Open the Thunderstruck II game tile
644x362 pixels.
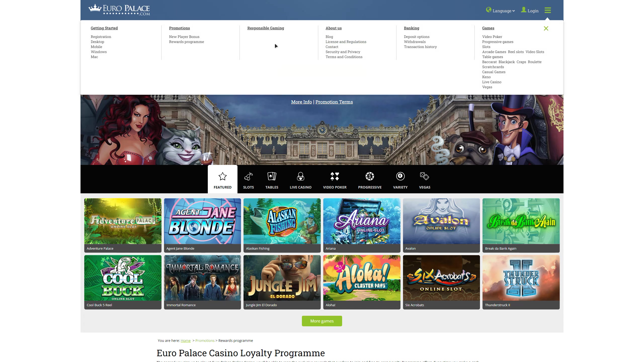point(521,278)
